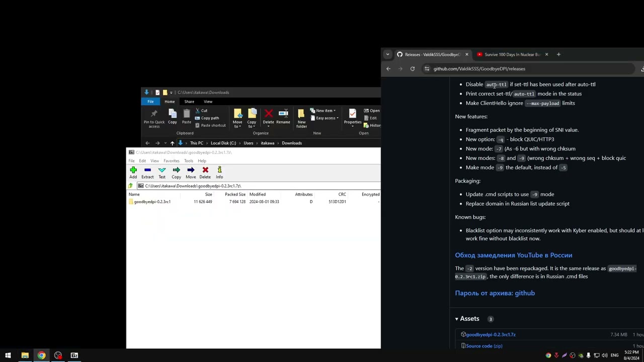Screen dimensions: 644x362
Task: Click the File tab in Explorer ribbon
Action: (150, 102)
